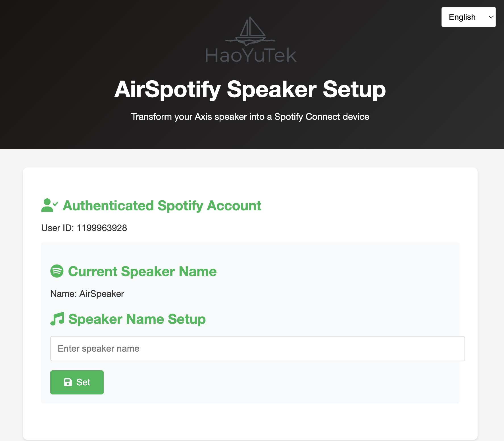Click the "User ID:" label
The image size is (504, 441).
57,228
